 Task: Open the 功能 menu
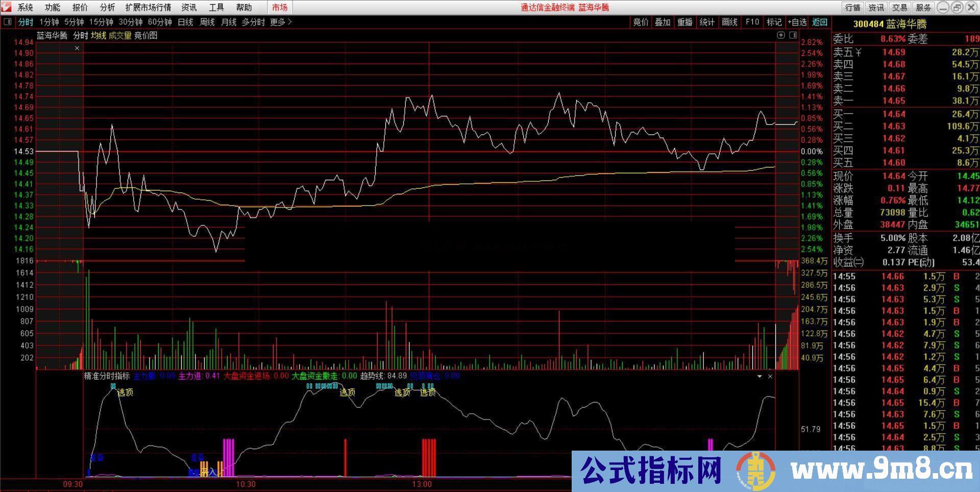pyautogui.click(x=53, y=7)
